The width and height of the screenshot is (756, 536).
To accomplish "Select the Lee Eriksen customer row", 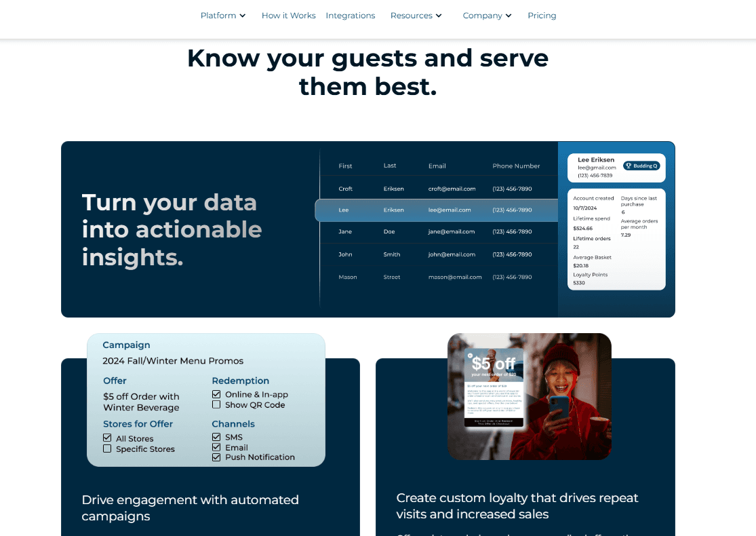I will point(436,210).
